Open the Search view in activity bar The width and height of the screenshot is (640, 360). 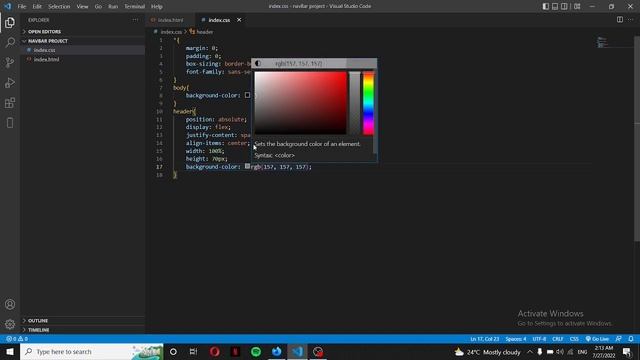point(10,42)
